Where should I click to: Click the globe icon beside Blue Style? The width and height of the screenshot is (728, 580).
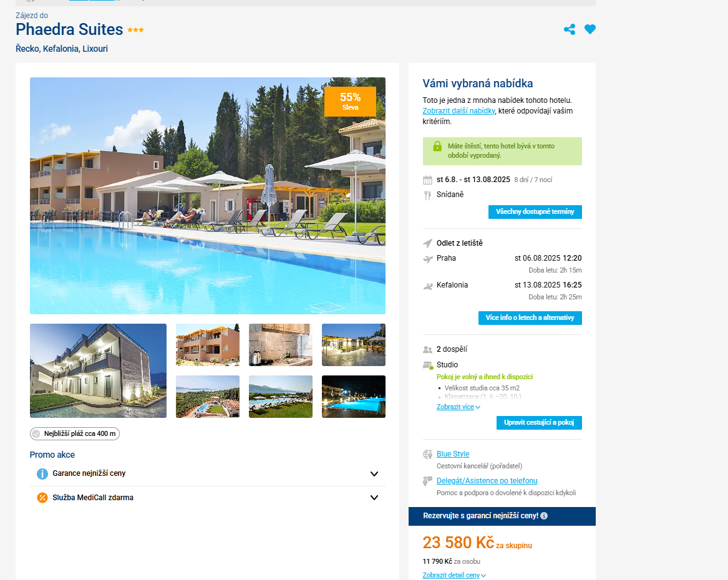pos(427,454)
